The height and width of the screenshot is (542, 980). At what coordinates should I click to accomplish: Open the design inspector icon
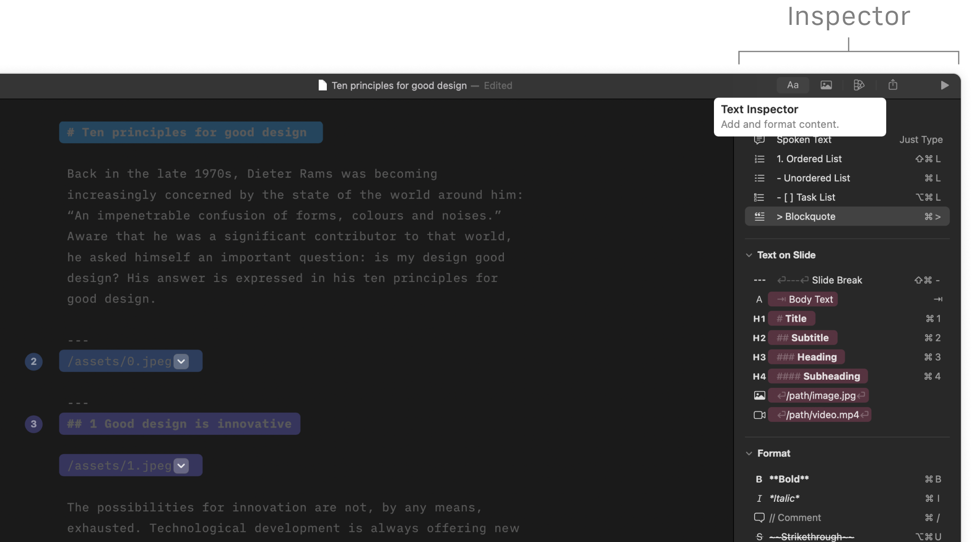859,85
